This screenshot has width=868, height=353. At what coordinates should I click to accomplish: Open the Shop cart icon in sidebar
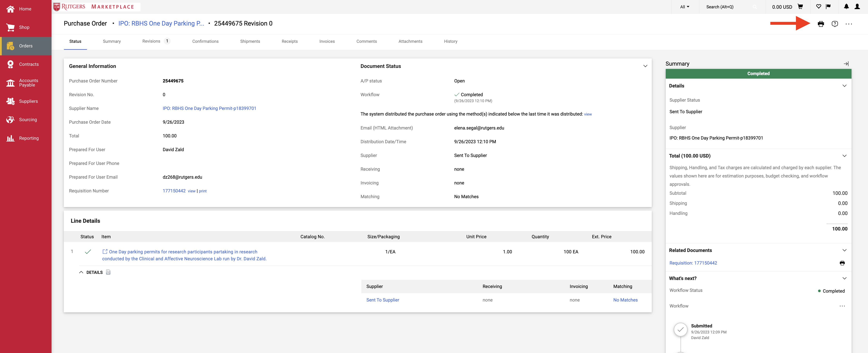coord(10,27)
